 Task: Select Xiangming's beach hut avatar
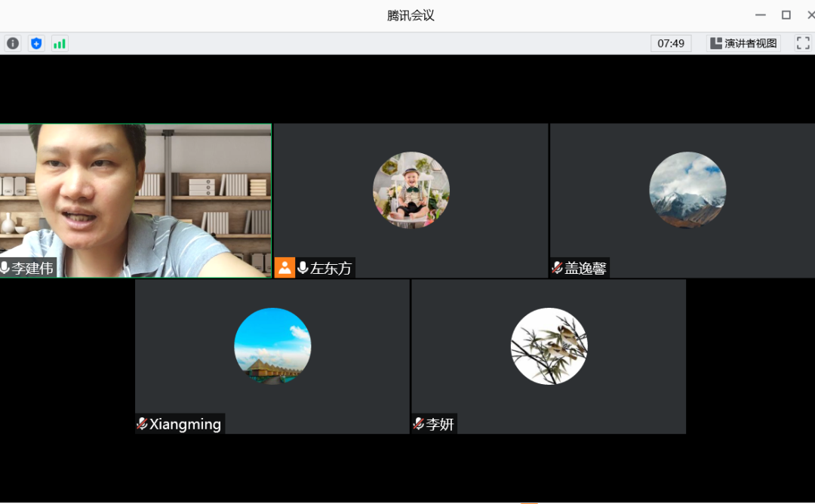pyautogui.click(x=272, y=346)
